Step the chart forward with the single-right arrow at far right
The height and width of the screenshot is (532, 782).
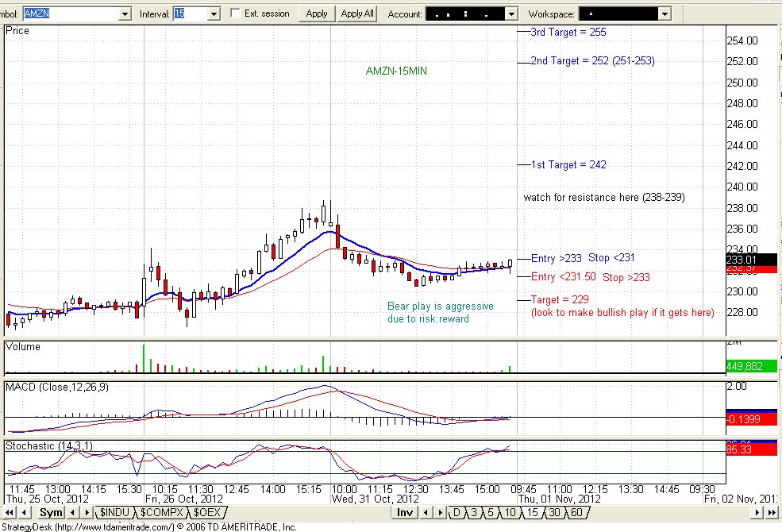point(757,512)
